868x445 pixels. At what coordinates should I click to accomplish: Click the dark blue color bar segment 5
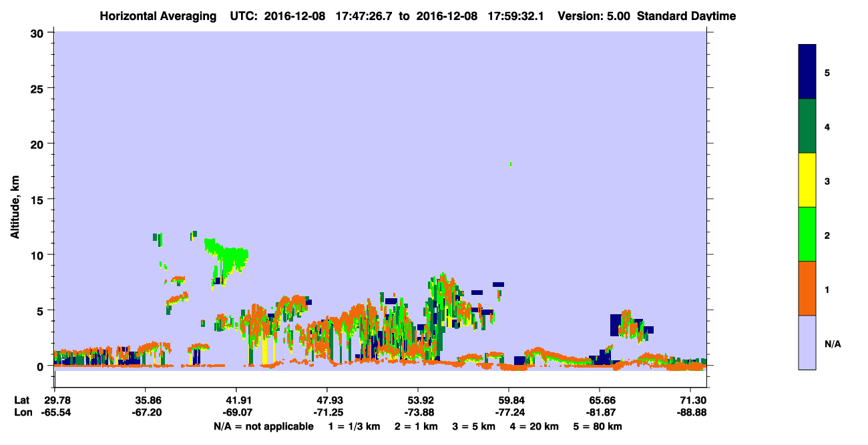(x=807, y=72)
